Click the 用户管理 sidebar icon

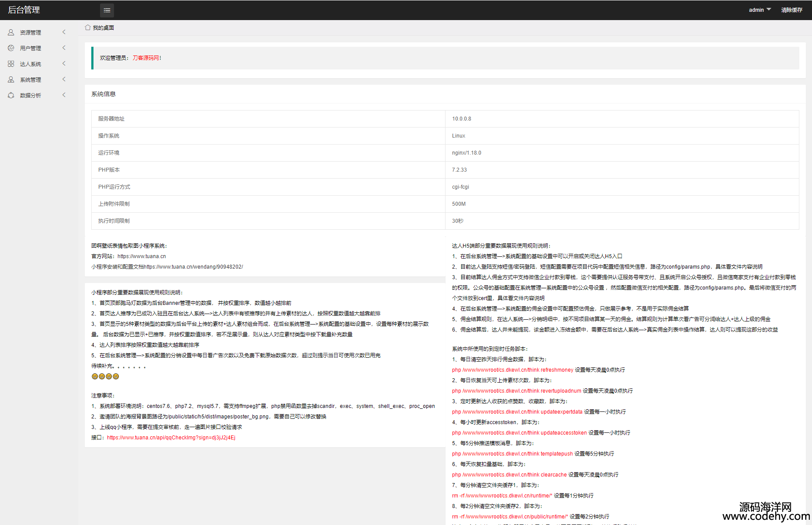11,48
